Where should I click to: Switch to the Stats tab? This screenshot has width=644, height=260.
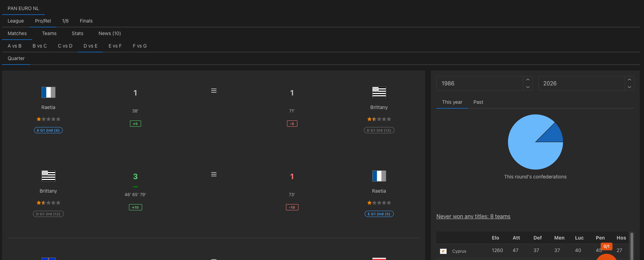pos(78,33)
